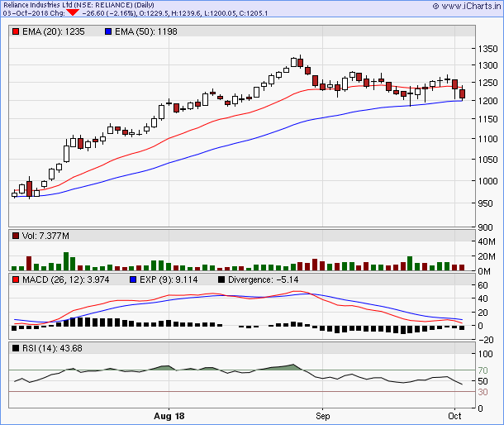
Task: Click the 0M volume axis label
Action: [x=484, y=271]
